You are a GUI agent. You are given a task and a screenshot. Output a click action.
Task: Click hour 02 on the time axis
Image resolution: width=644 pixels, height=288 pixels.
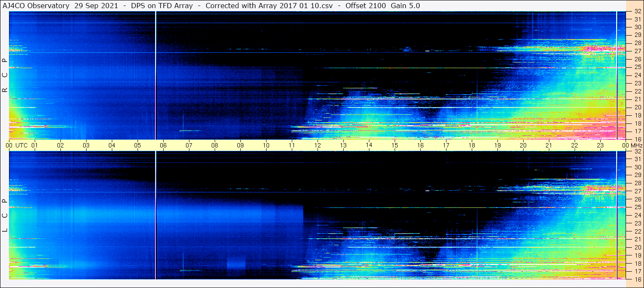[x=60, y=145]
